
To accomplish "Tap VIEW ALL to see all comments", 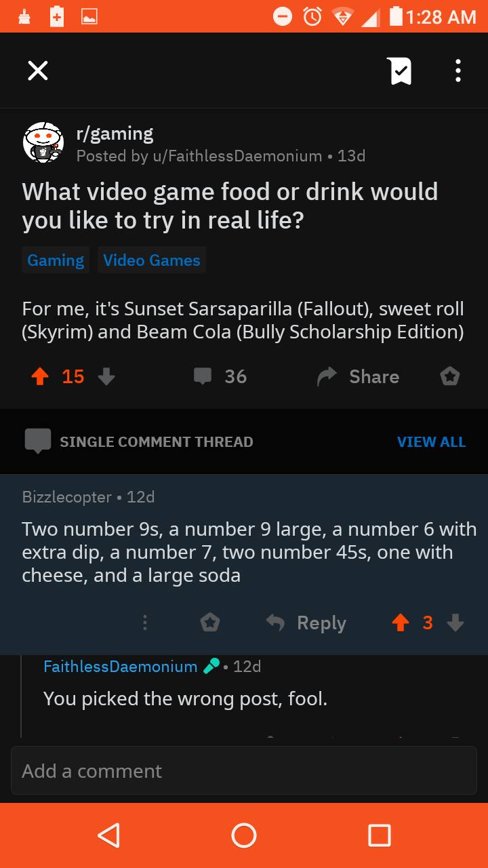I will pos(431,441).
